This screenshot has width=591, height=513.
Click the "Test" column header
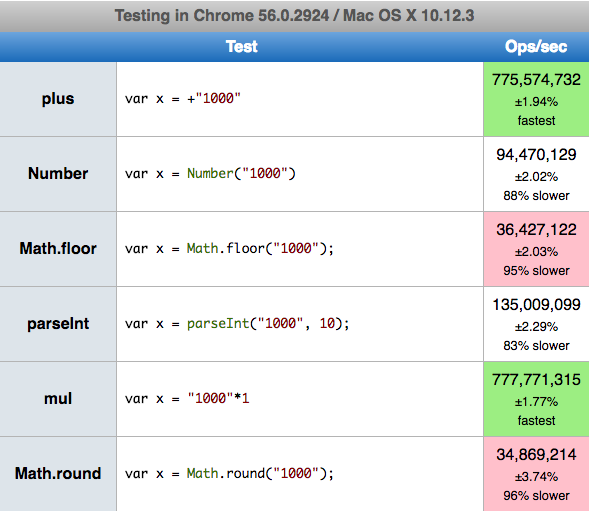[x=242, y=47]
